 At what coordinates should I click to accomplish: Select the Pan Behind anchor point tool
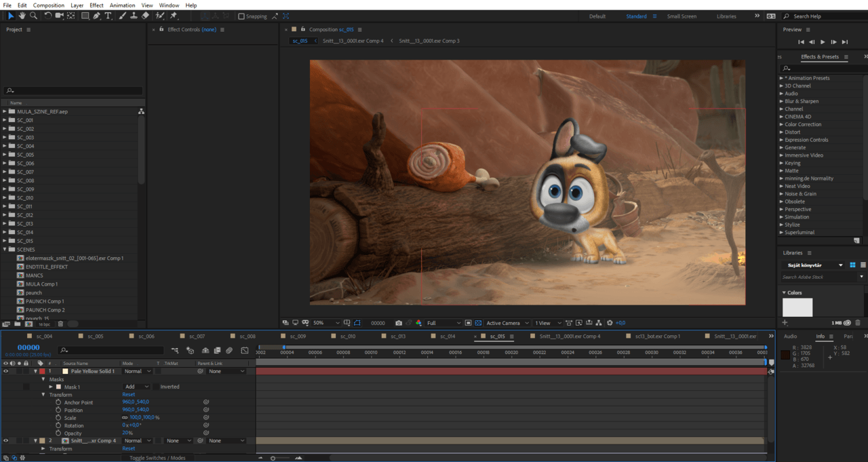tap(71, 16)
